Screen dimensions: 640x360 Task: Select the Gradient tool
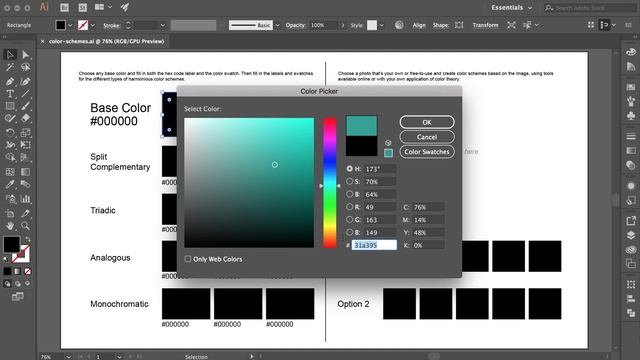coord(25,172)
